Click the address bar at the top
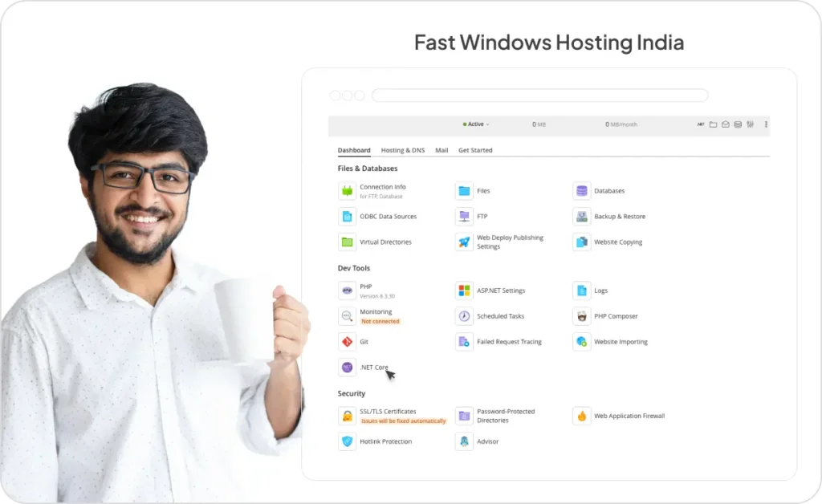822x504 pixels. (539, 95)
